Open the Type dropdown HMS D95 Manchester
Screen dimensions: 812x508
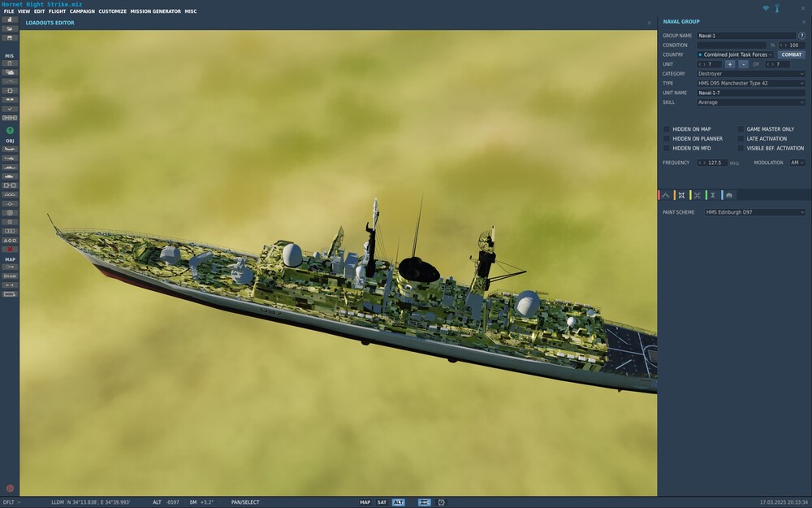pos(751,83)
